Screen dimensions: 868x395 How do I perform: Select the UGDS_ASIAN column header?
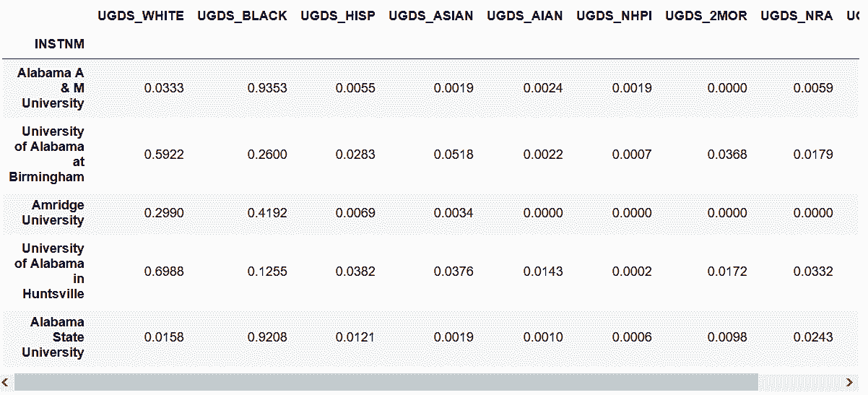tap(430, 16)
